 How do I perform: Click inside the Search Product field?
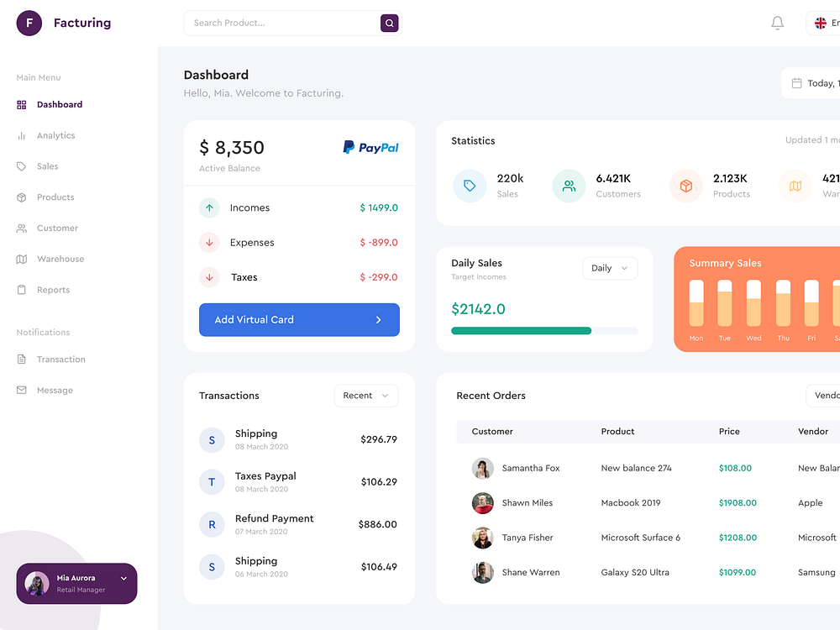277,23
